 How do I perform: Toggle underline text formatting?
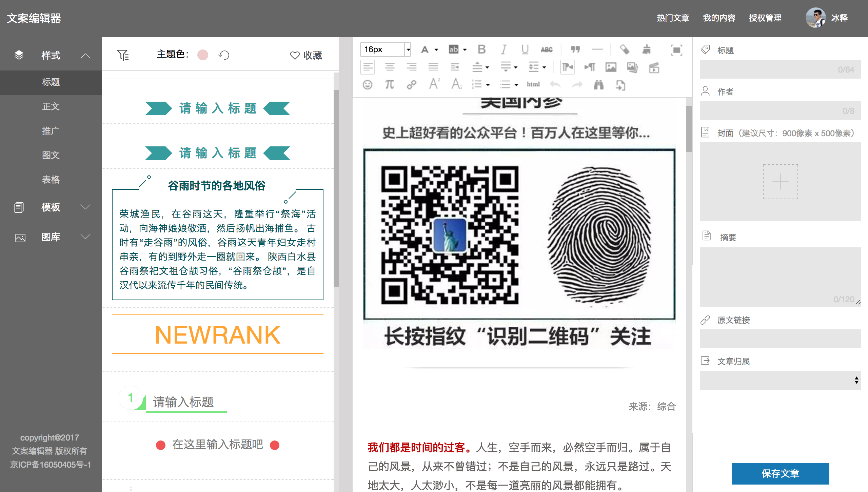525,49
